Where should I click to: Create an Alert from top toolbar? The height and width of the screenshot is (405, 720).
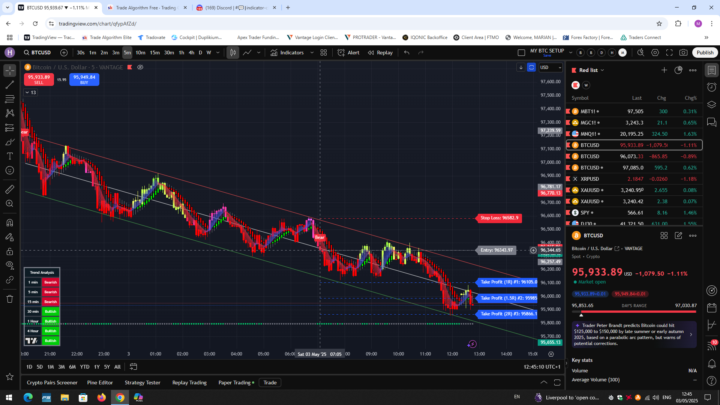click(x=349, y=53)
